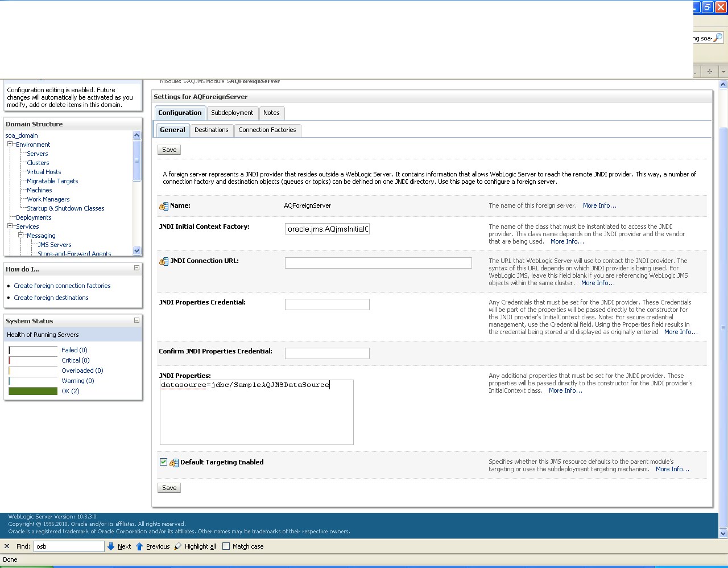The image size is (728, 568).
Task: Collapse the How do I... panel
Action: coord(136,268)
